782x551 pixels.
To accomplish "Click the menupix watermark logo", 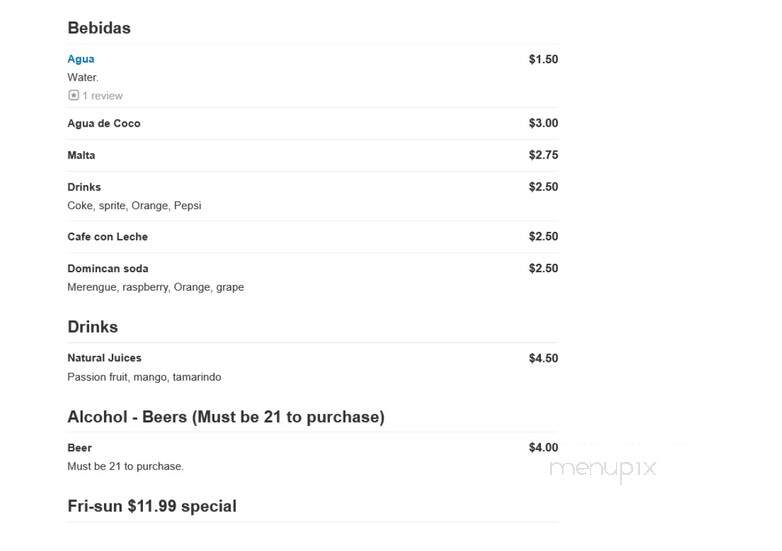I will pos(602,469).
